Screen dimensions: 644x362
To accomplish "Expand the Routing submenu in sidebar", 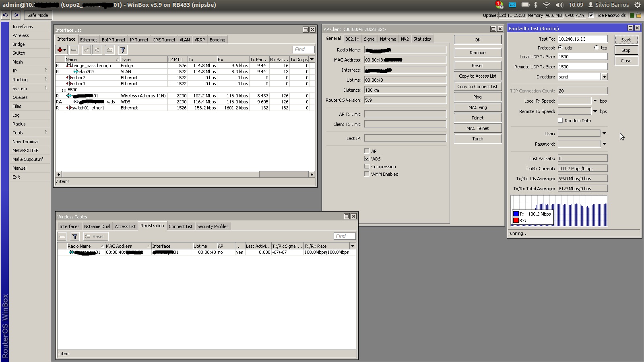I will (46, 79).
